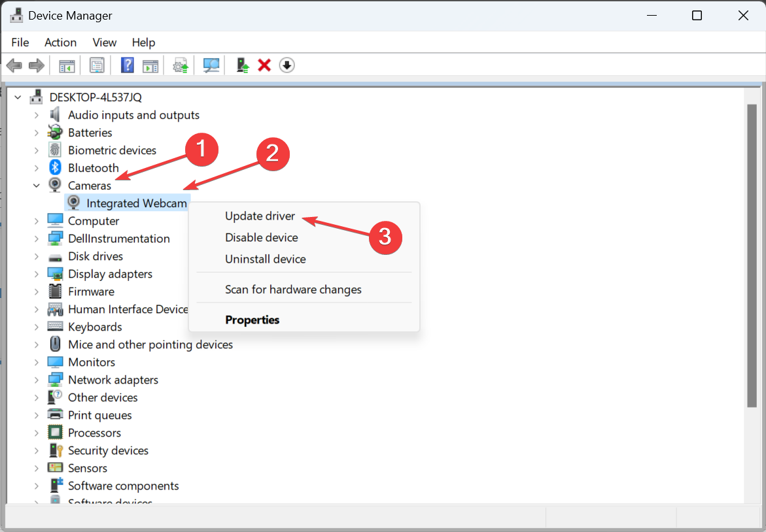Collapse the DESKTOP-4L537JQ root node
The width and height of the screenshot is (766, 532).
(x=18, y=97)
